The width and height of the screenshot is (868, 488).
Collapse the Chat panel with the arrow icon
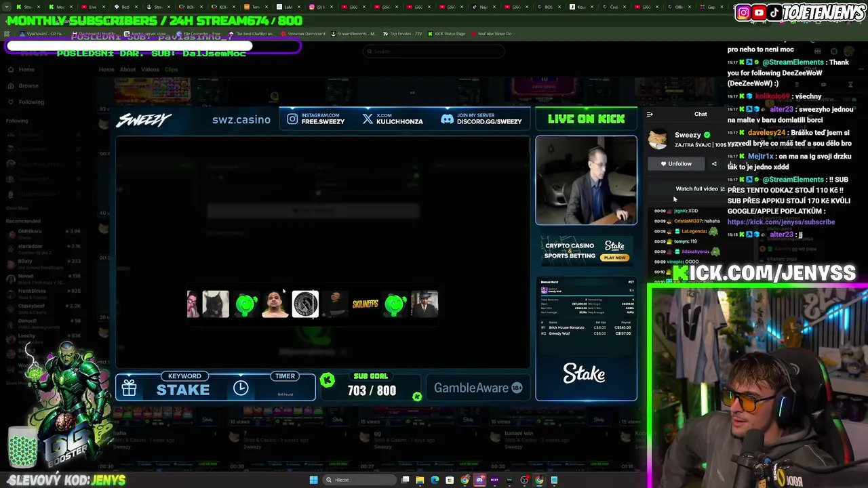pos(650,115)
